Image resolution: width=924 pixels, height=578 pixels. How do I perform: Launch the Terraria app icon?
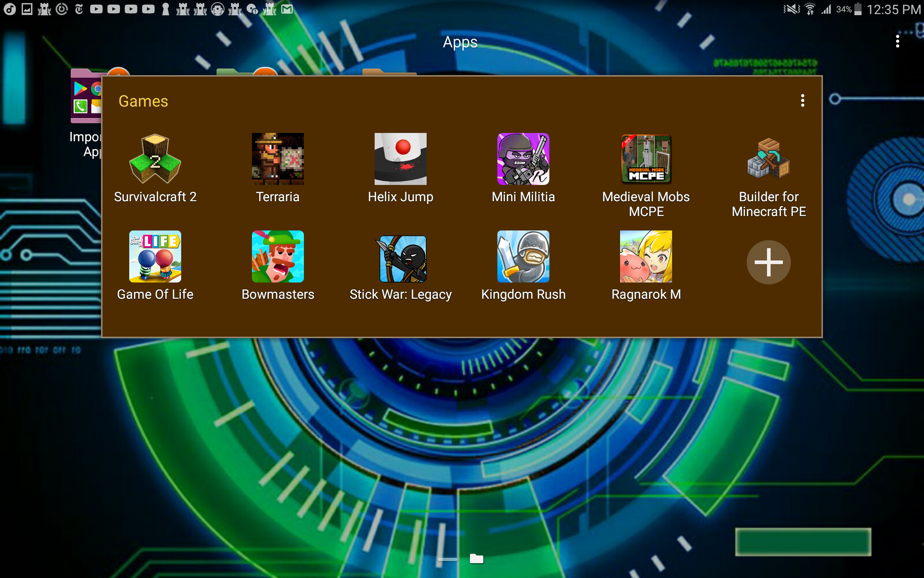click(278, 159)
